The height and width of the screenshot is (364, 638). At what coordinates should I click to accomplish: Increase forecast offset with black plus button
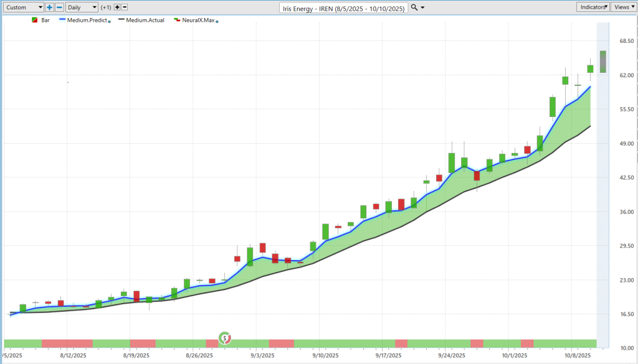click(117, 7)
